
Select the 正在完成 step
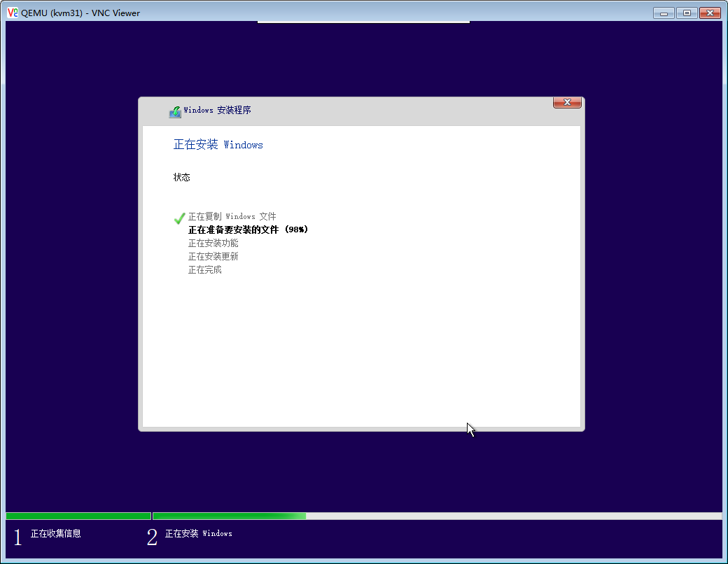point(204,269)
